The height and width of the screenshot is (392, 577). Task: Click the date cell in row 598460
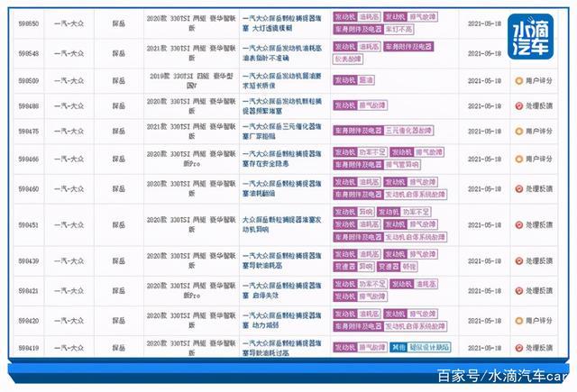[x=484, y=189]
